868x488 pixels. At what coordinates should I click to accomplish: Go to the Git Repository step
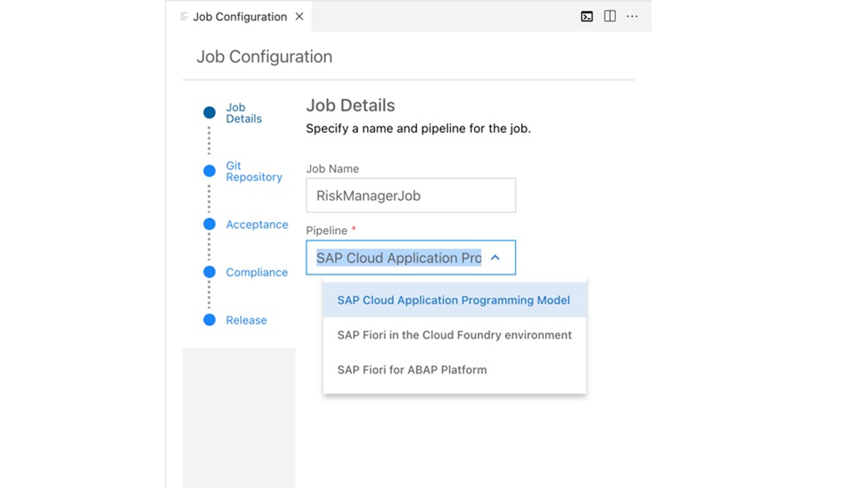(254, 171)
